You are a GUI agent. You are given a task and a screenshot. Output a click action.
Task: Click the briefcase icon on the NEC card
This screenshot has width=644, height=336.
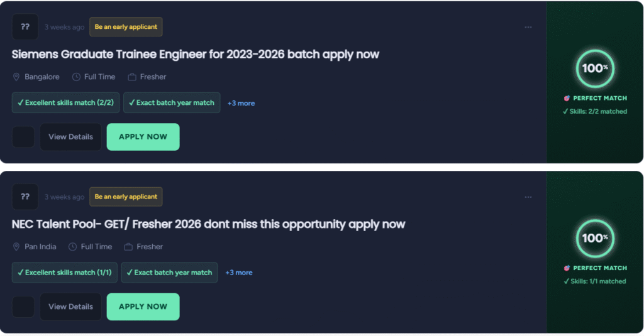pos(128,247)
